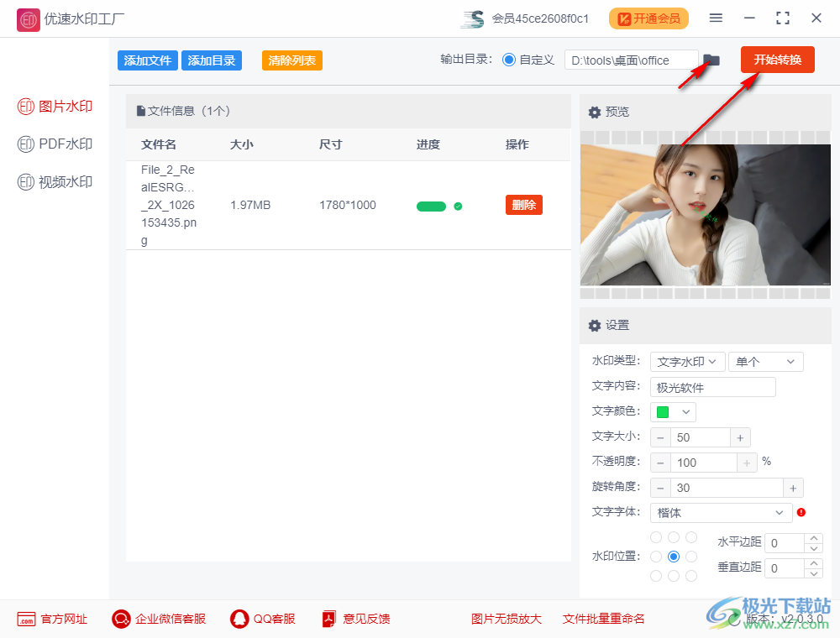Delete the listed PNG file
This screenshot has width=840, height=638.
coord(523,204)
